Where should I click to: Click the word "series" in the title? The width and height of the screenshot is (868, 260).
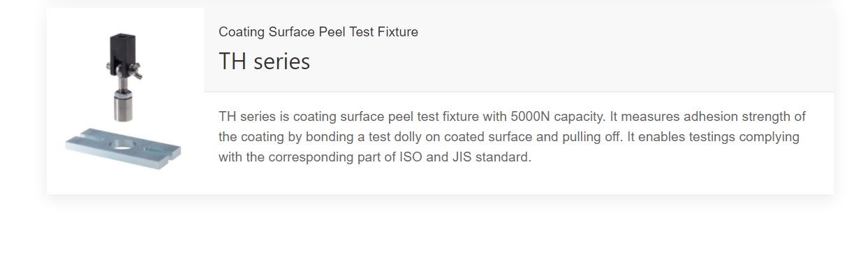click(281, 62)
